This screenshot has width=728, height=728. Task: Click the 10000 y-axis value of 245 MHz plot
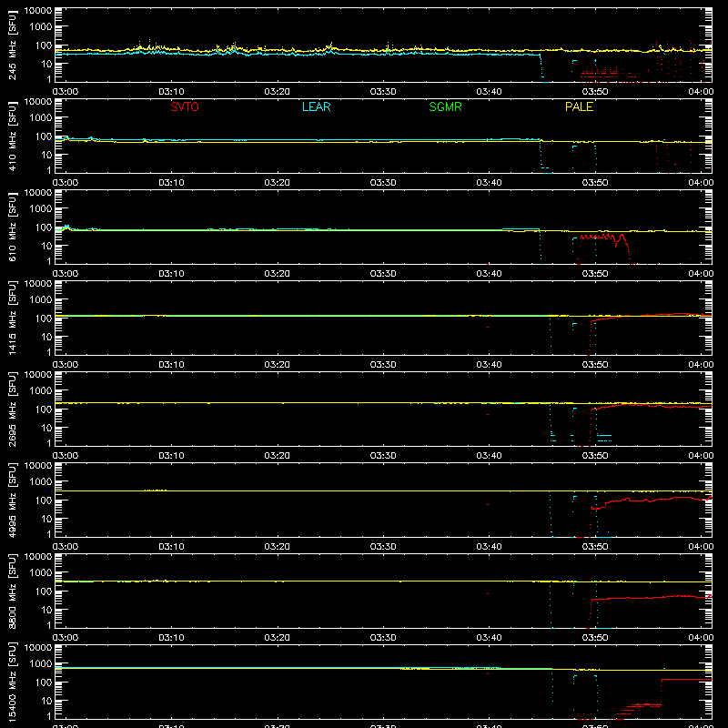pos(38,11)
